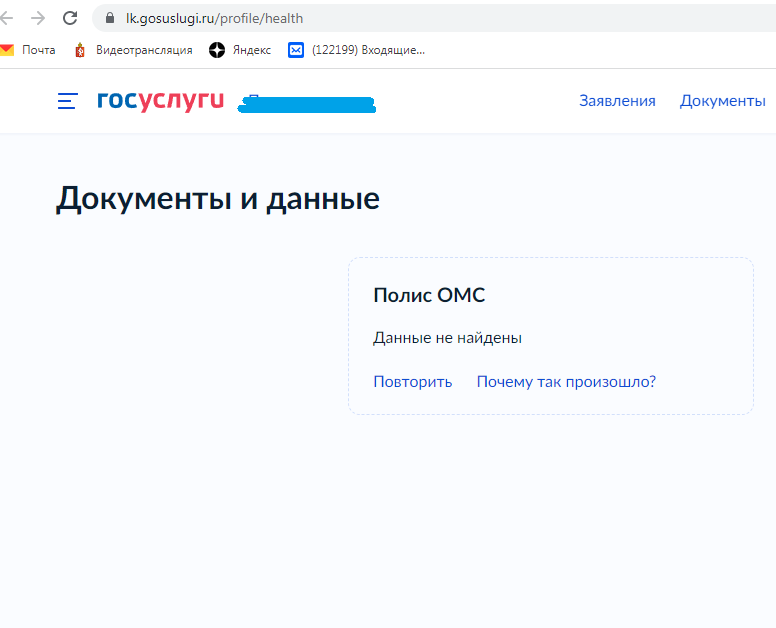Screen dimensions: 776x628
Task: Open the Заявления section
Action: pos(617,101)
